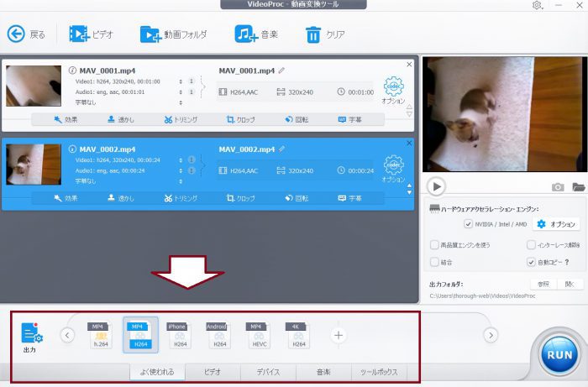Clear the list with クリア trash icon
Screen dimensions: 588x387
313,34
